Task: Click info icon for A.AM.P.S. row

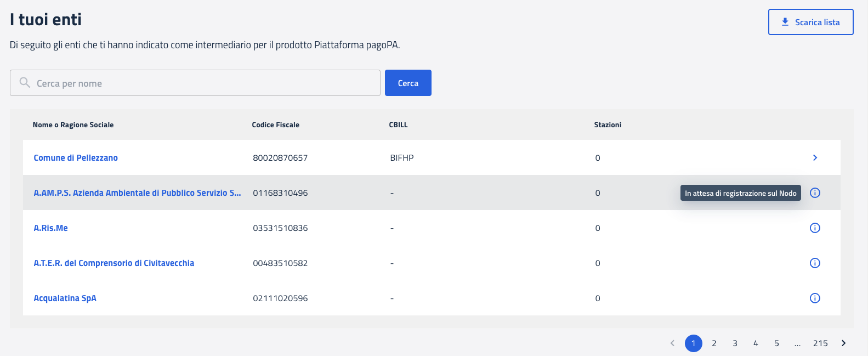Action: [x=815, y=193]
